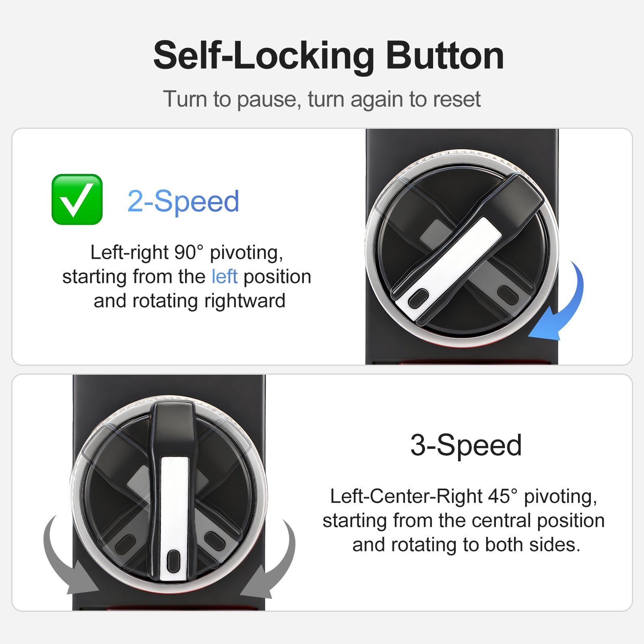This screenshot has height=644, width=644.
Task: Select the 2-Speed heading
Action: 183,201
